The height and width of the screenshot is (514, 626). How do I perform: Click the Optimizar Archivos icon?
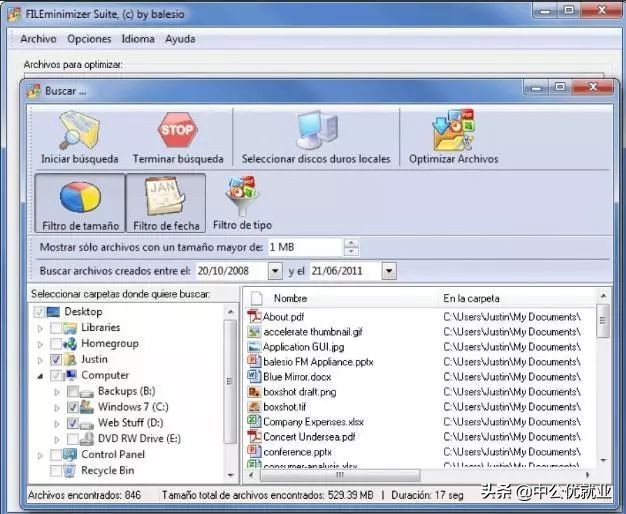454,130
